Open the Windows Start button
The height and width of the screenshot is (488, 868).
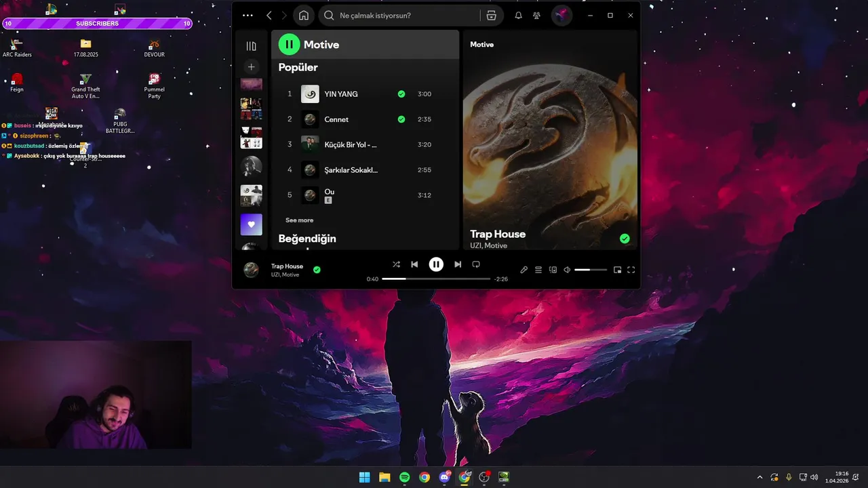[x=364, y=477]
